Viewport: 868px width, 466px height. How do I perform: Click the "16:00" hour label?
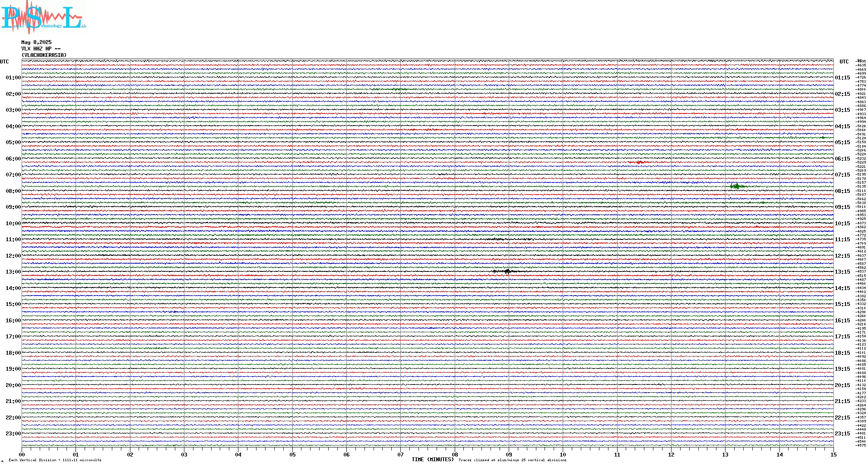click(13, 321)
